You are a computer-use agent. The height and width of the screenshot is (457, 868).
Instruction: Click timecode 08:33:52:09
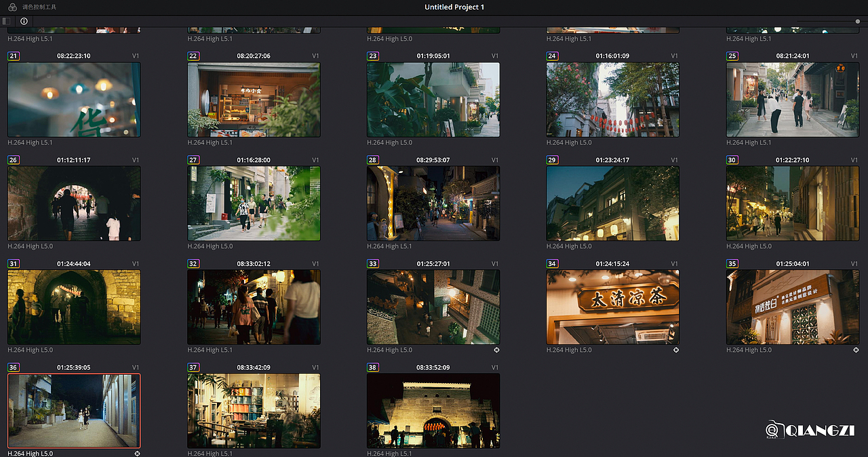(433, 367)
